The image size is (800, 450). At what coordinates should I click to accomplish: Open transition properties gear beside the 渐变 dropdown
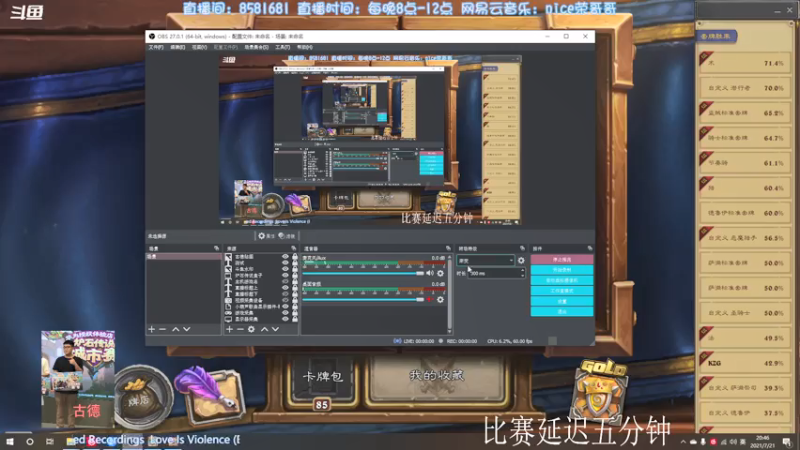point(521,261)
